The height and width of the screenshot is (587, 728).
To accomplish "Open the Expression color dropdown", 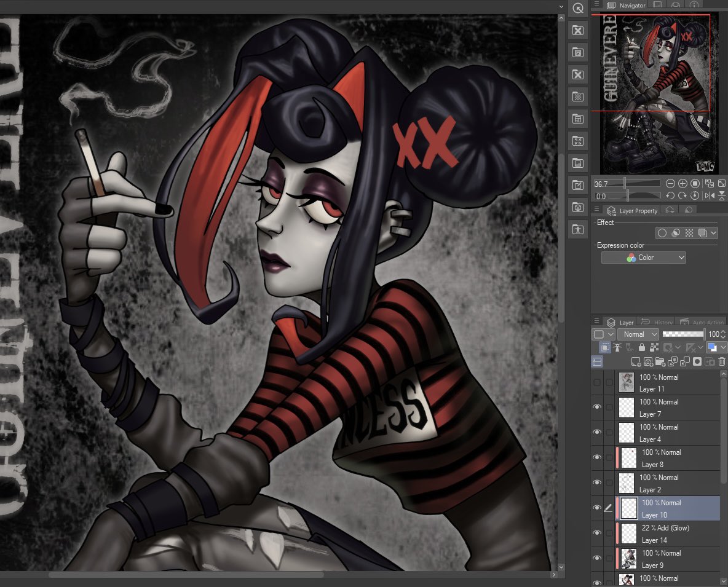I will [x=644, y=258].
